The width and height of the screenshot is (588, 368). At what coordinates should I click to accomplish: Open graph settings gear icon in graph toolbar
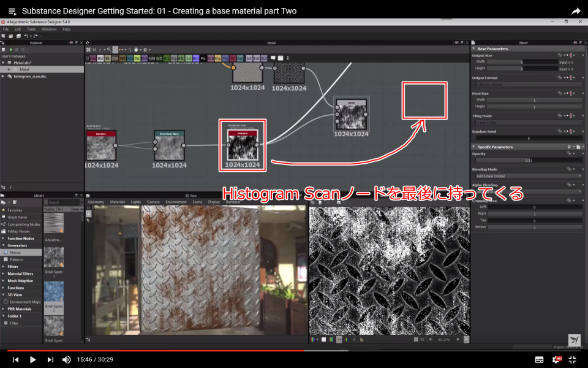coord(145,50)
